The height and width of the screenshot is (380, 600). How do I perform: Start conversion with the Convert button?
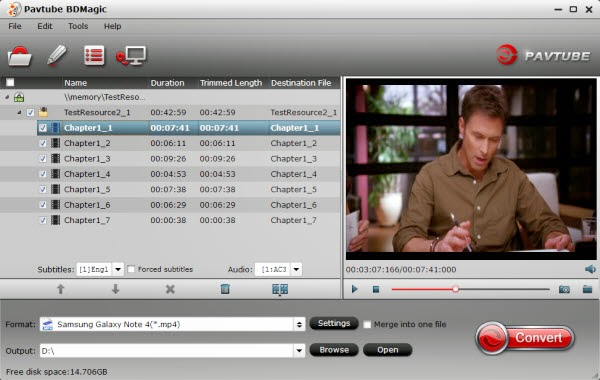point(525,338)
